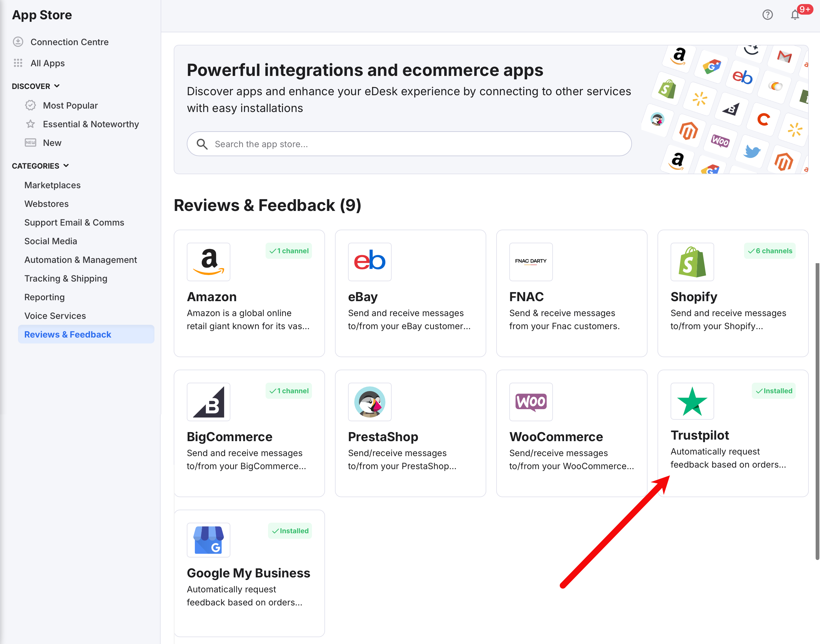The image size is (820, 644).
Task: Show Essential & Noteworthy apps
Action: (91, 124)
